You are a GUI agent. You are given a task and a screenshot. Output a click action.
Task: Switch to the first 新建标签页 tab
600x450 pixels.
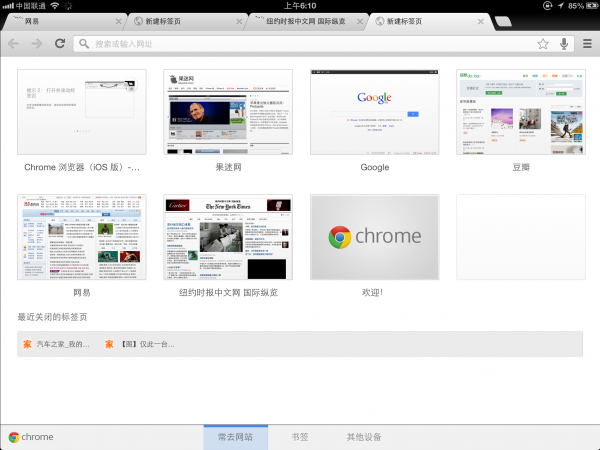pos(186,21)
